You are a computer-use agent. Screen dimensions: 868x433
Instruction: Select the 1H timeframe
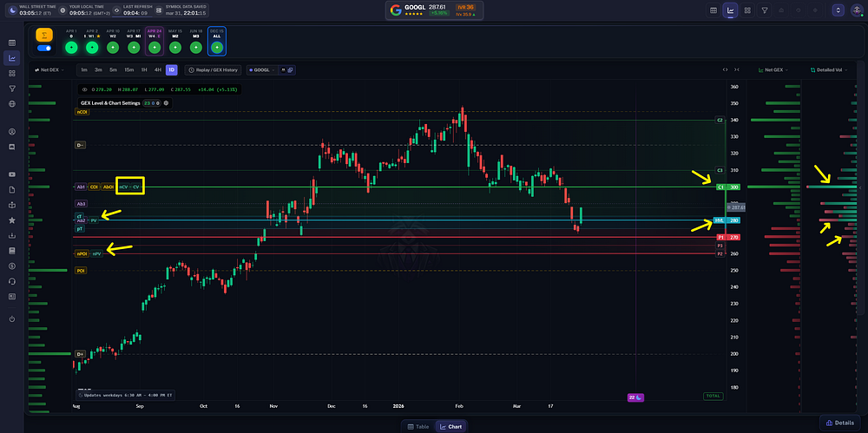coord(144,70)
